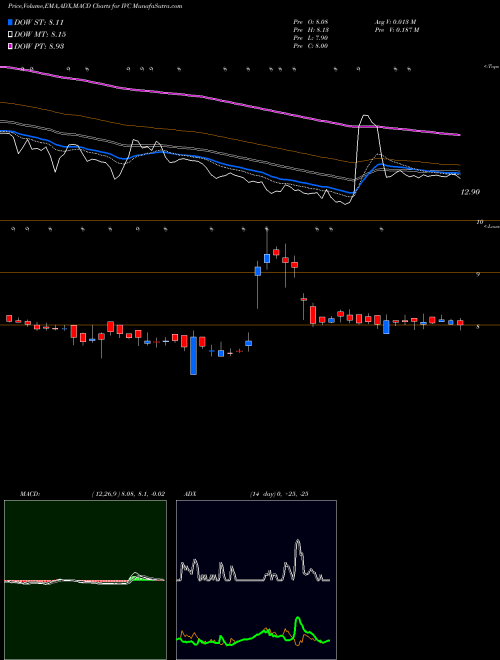Select the 'DOW PT: 8.93' legend label
Screen dimensions: 500x660
(39, 46)
